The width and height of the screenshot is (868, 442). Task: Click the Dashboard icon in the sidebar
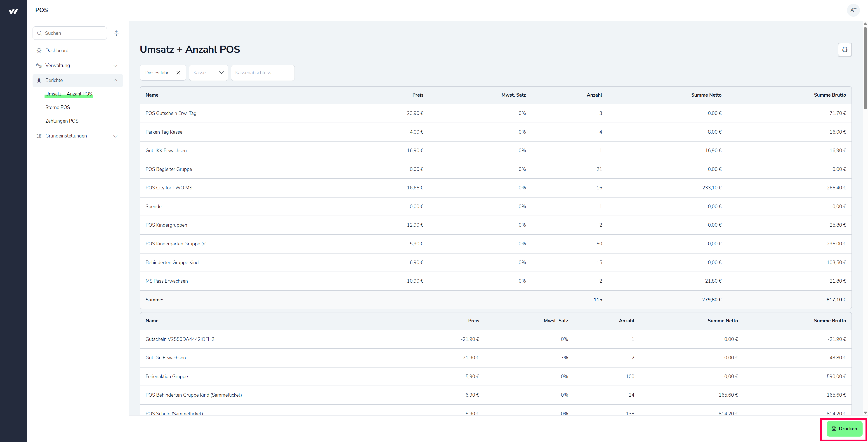coord(39,51)
